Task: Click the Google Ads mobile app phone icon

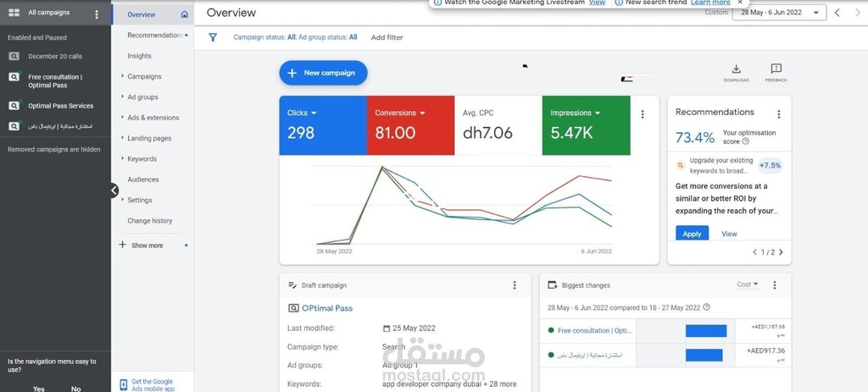Action: (x=124, y=385)
